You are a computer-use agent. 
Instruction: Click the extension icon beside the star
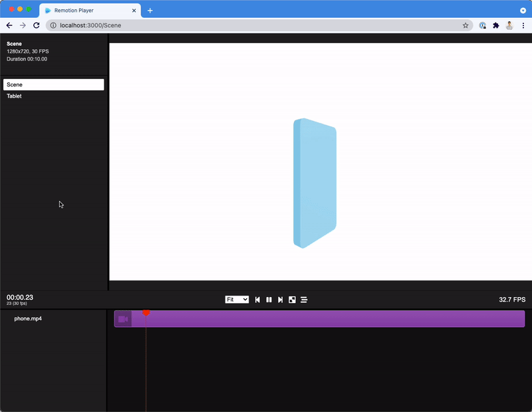(483, 25)
